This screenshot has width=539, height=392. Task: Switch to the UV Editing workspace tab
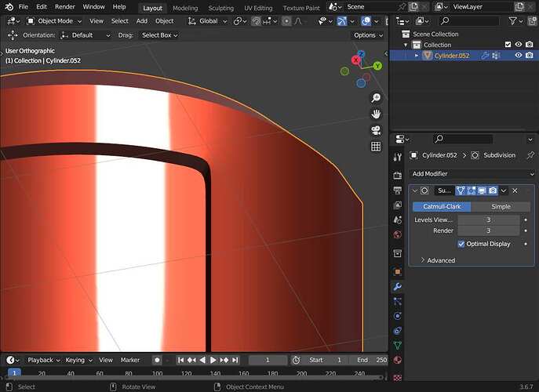[x=258, y=8]
